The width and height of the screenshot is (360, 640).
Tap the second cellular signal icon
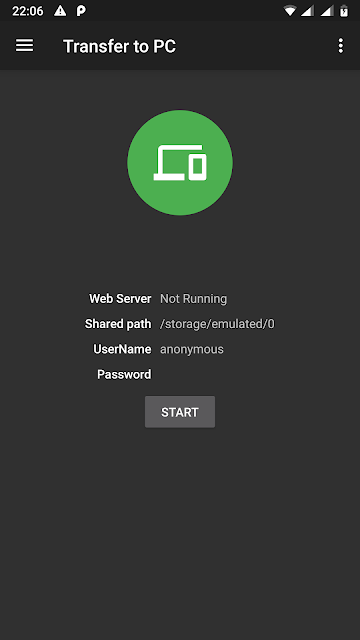pos(327,11)
